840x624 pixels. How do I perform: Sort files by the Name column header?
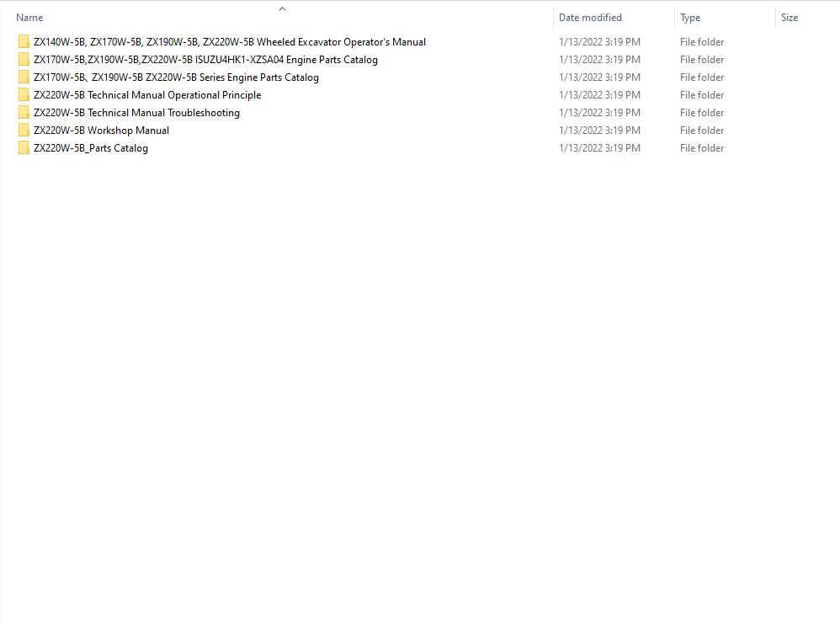(29, 18)
